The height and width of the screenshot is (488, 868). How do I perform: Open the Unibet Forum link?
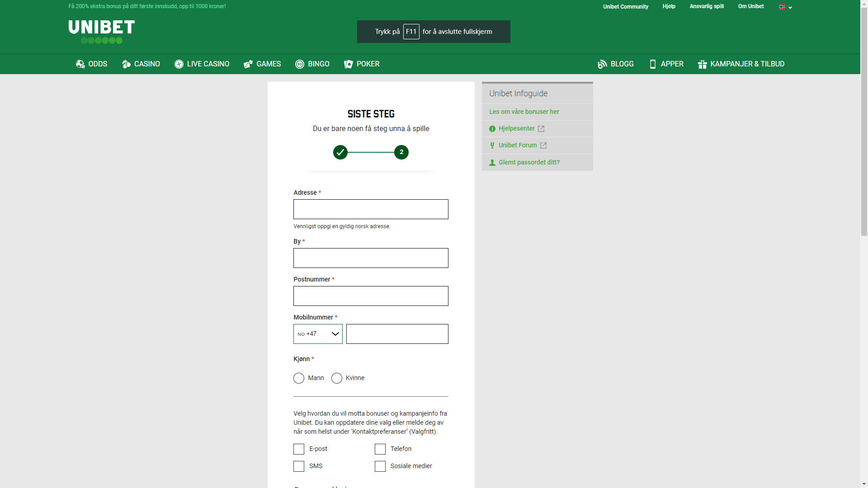click(518, 145)
